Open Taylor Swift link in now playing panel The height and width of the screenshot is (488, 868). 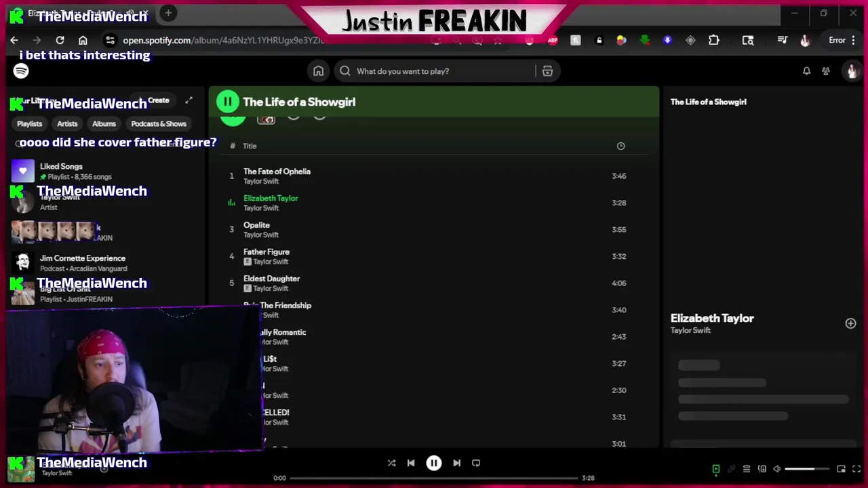coord(690,330)
